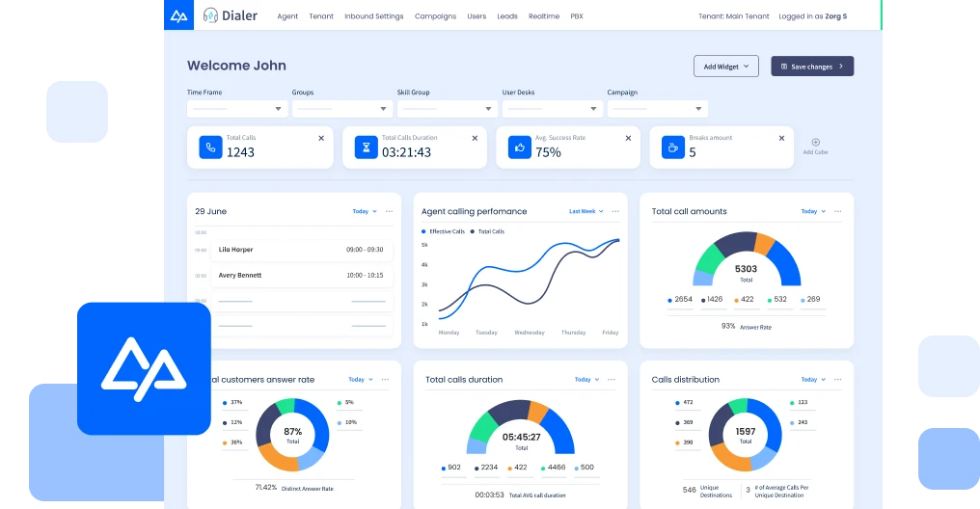
Task: Toggle the Effective Calls legend series
Action: pos(443,231)
